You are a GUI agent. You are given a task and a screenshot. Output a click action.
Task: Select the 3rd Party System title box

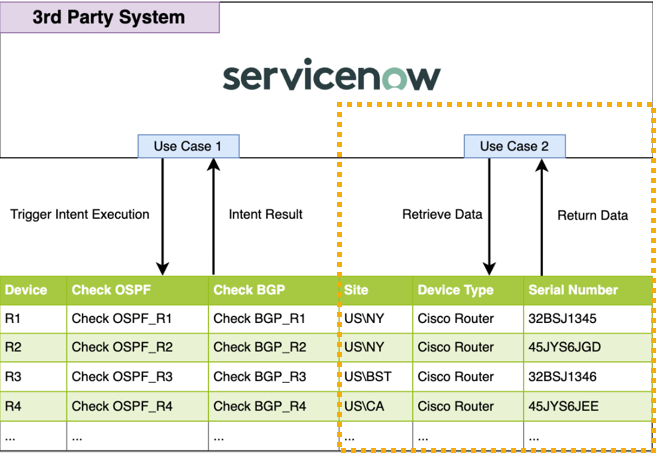[109, 18]
